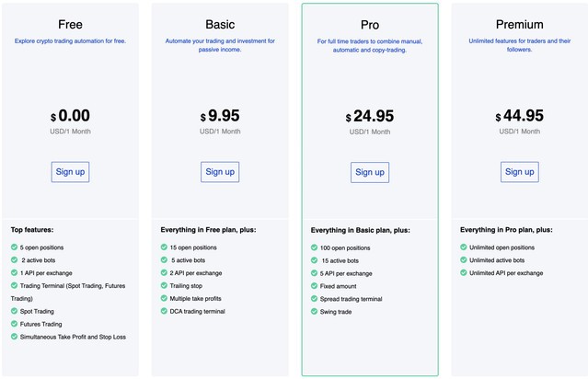The height and width of the screenshot is (379, 588).
Task: Click Sign up under Basic plan
Action: click(x=220, y=171)
